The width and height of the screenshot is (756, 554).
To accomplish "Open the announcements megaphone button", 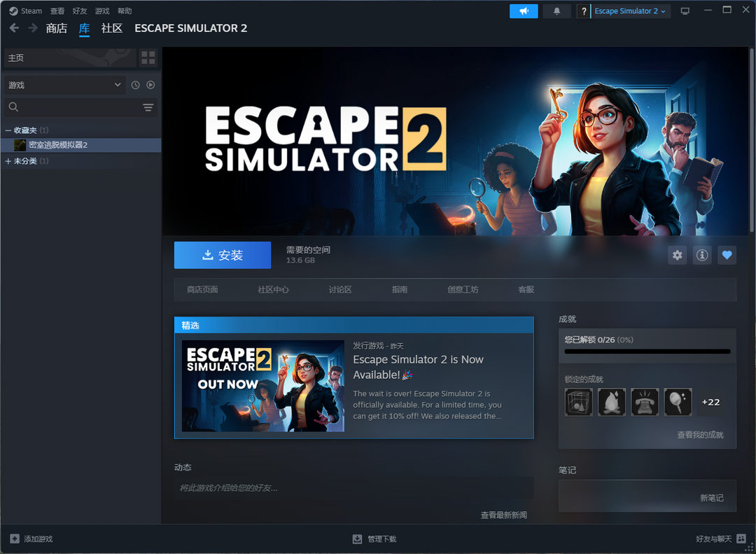I will (x=524, y=11).
